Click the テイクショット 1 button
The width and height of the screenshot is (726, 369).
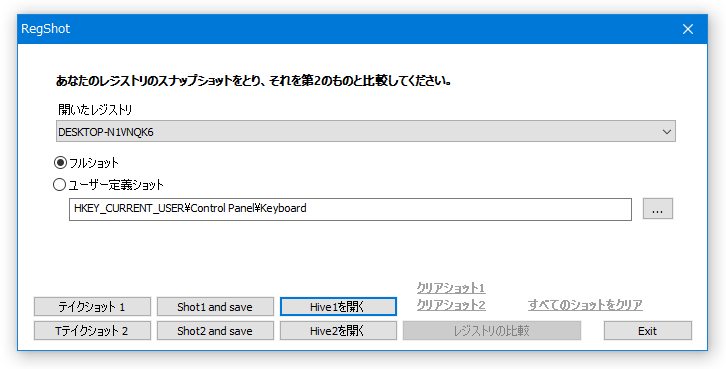92,306
